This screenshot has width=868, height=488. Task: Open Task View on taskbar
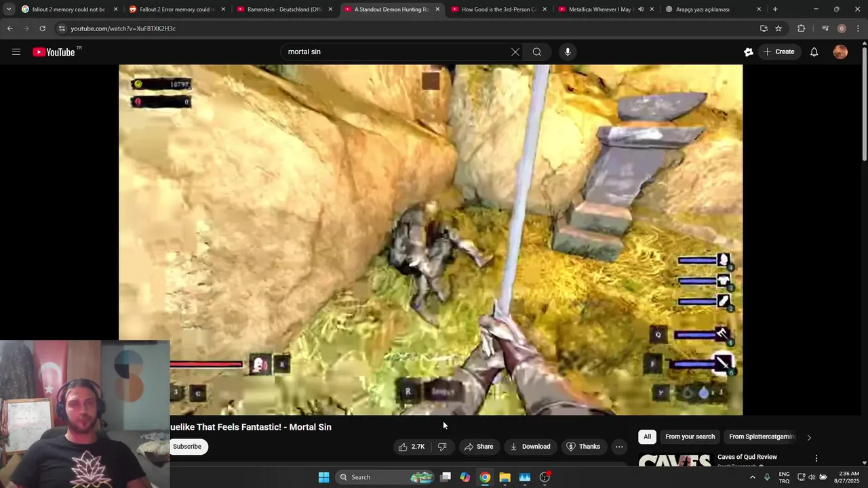point(446,477)
